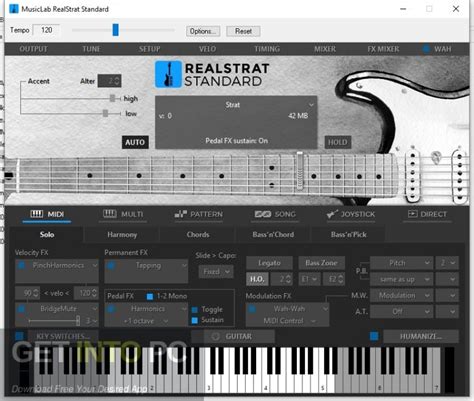Toggle the Harmonics pedal FX checkbox
This screenshot has height=401, width=474.
pyautogui.click(x=111, y=309)
